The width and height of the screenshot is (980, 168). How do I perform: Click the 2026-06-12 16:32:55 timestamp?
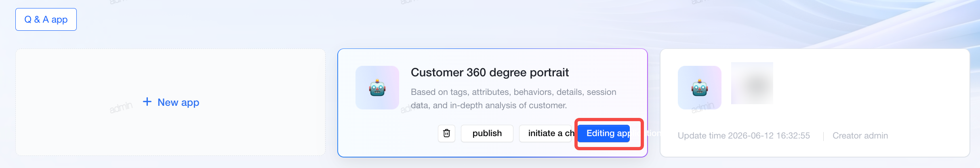point(769,136)
